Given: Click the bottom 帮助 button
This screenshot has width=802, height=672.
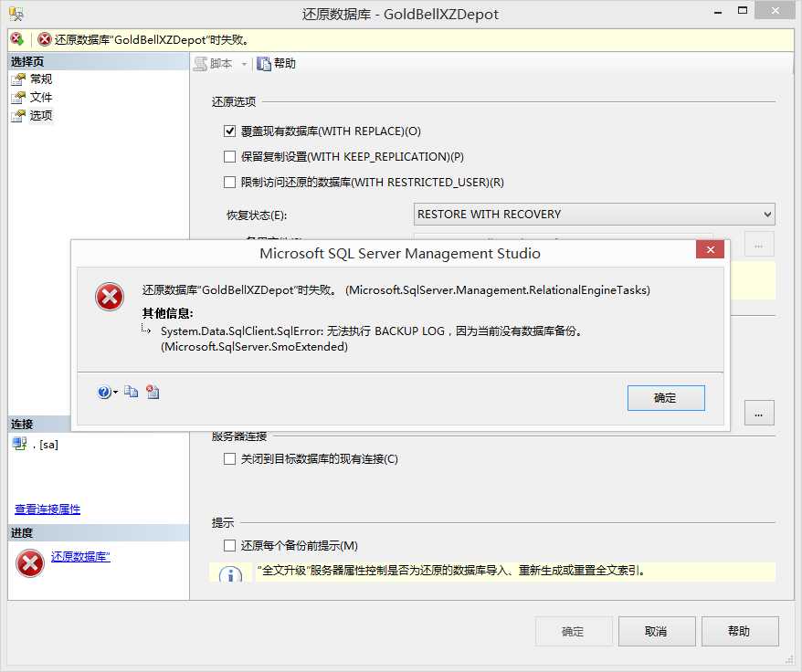Looking at the screenshot, I should coord(740,632).
